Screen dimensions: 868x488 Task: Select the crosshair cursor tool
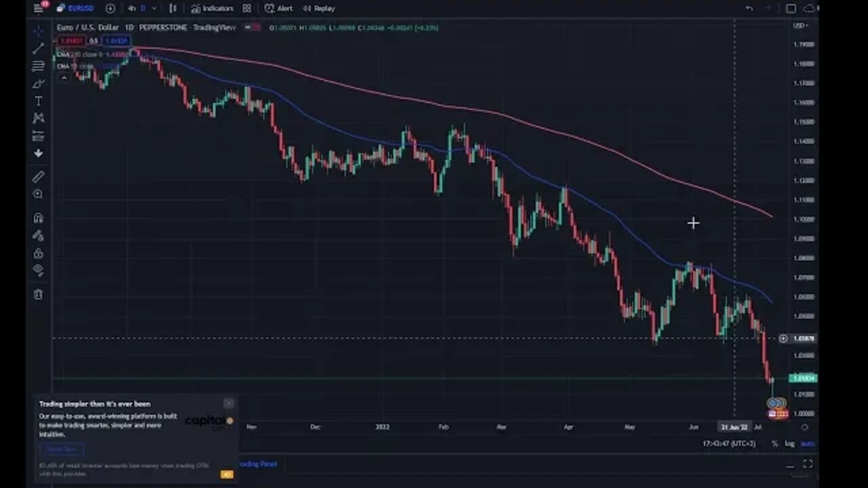pyautogui.click(x=39, y=30)
